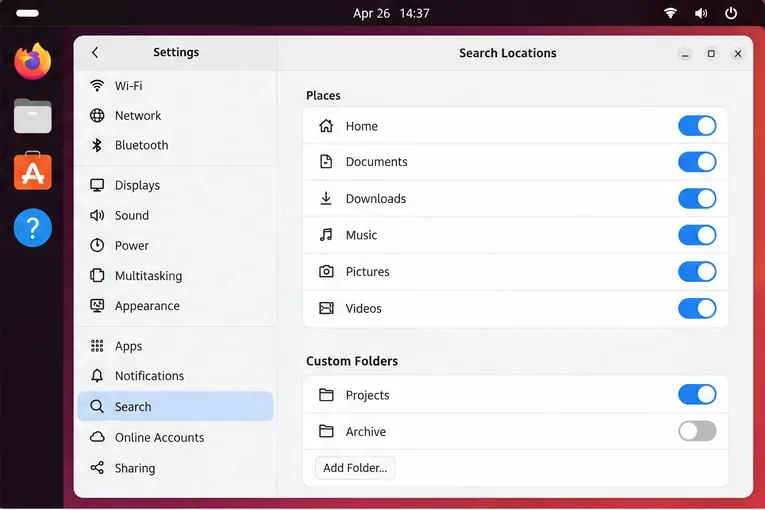The image size is (765, 510).
Task: Click the volume indicator in top bar
Action: 701,13
